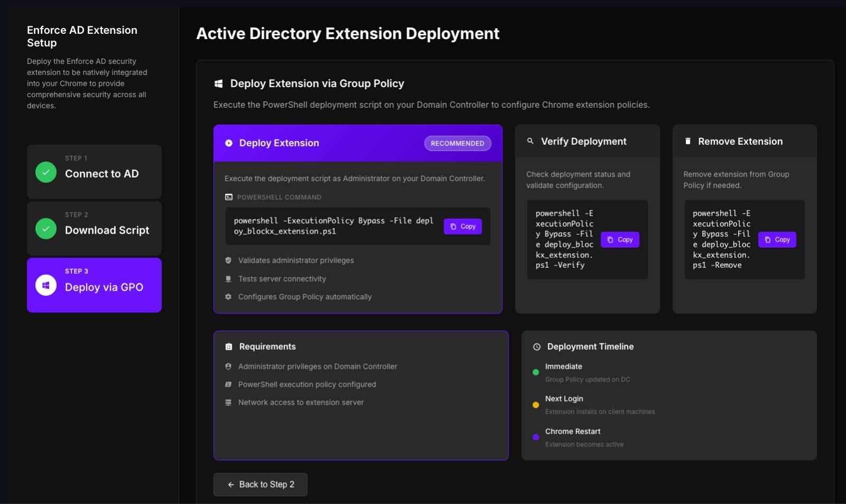
Task: Click the play icon next to Deploy Extension
Action: pos(229,143)
